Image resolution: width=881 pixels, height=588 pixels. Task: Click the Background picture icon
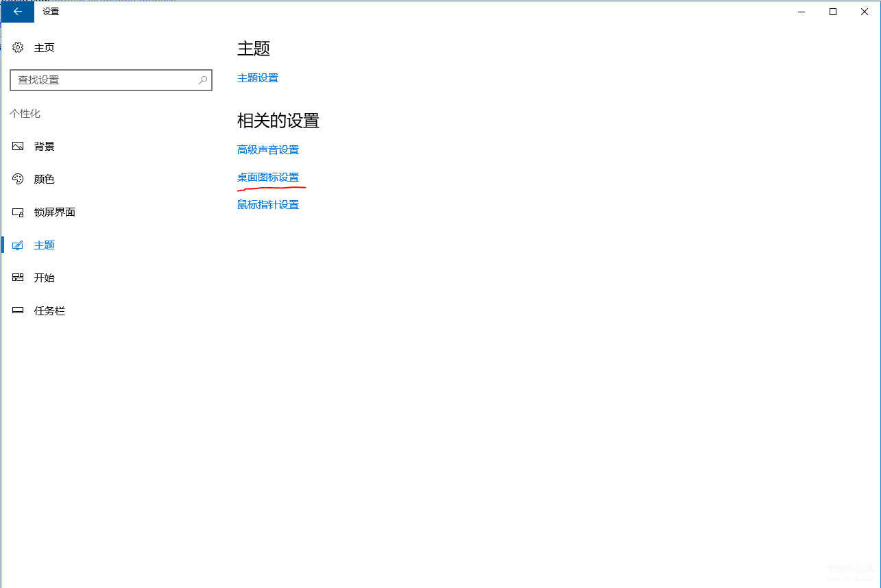click(18, 146)
